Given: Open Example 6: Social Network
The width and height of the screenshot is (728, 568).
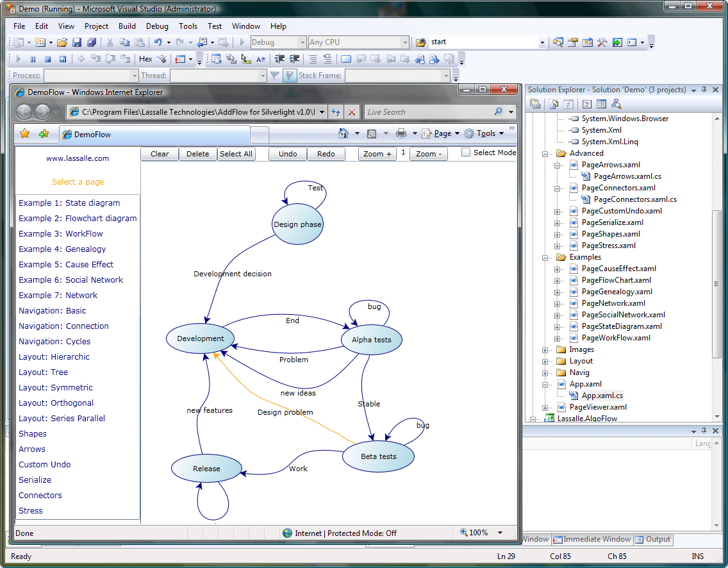Looking at the screenshot, I should tap(70, 280).
